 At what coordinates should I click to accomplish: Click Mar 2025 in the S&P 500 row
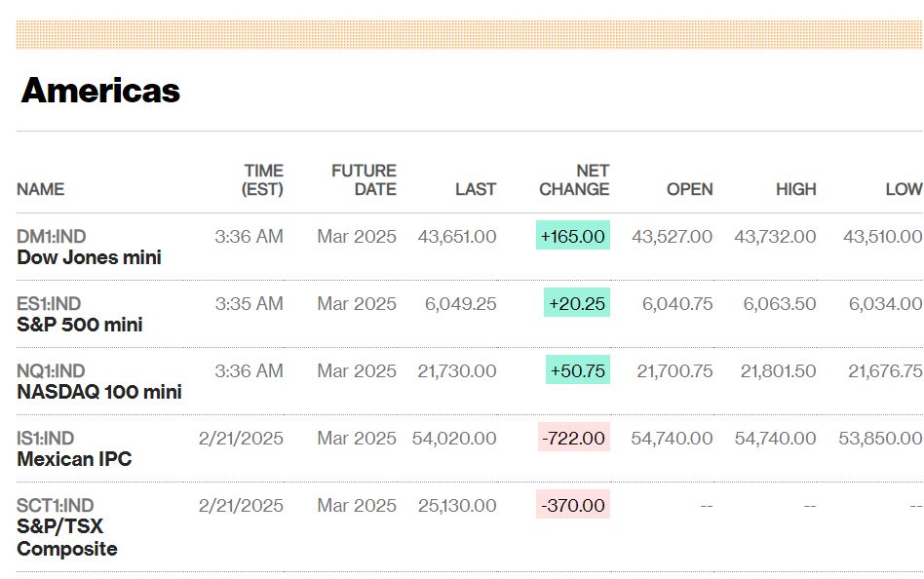tap(357, 304)
